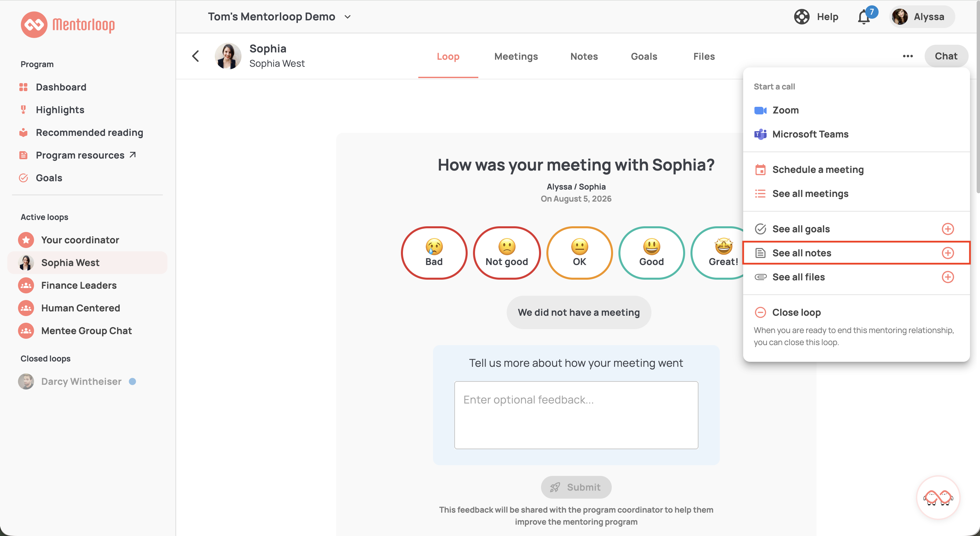The height and width of the screenshot is (536, 980).
Task: Click the Help link
Action: [828, 17]
